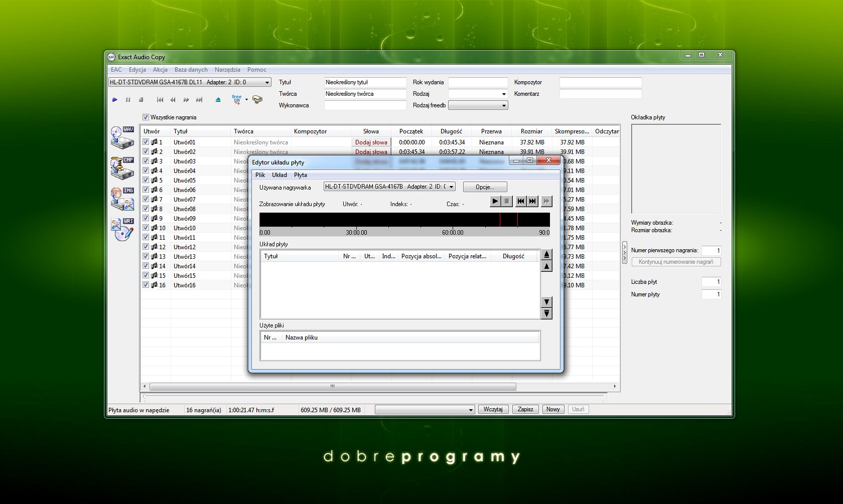
Task: Click the CMP compressed copy icon
Action: [122, 168]
